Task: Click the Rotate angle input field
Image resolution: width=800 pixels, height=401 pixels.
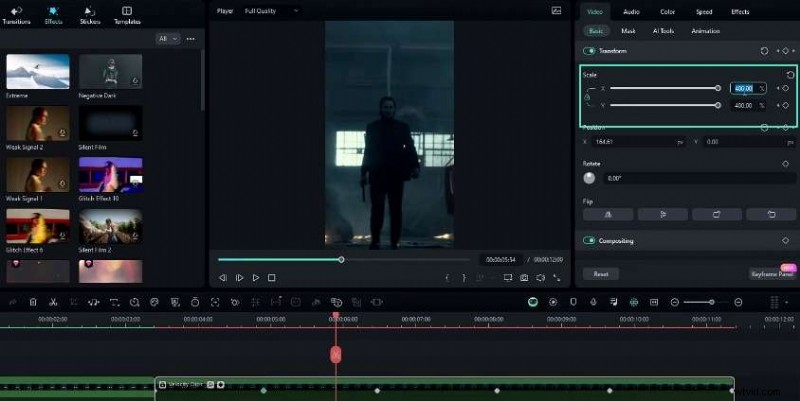Action: tap(699, 179)
